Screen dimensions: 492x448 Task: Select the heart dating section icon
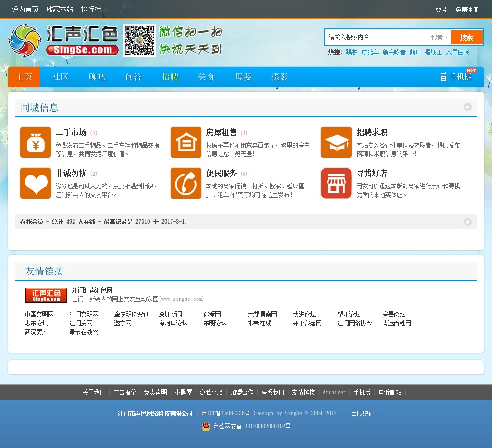click(x=36, y=183)
